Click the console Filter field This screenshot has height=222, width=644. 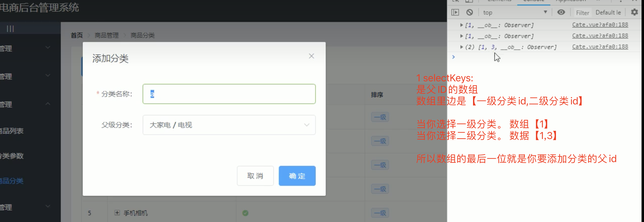point(583,13)
